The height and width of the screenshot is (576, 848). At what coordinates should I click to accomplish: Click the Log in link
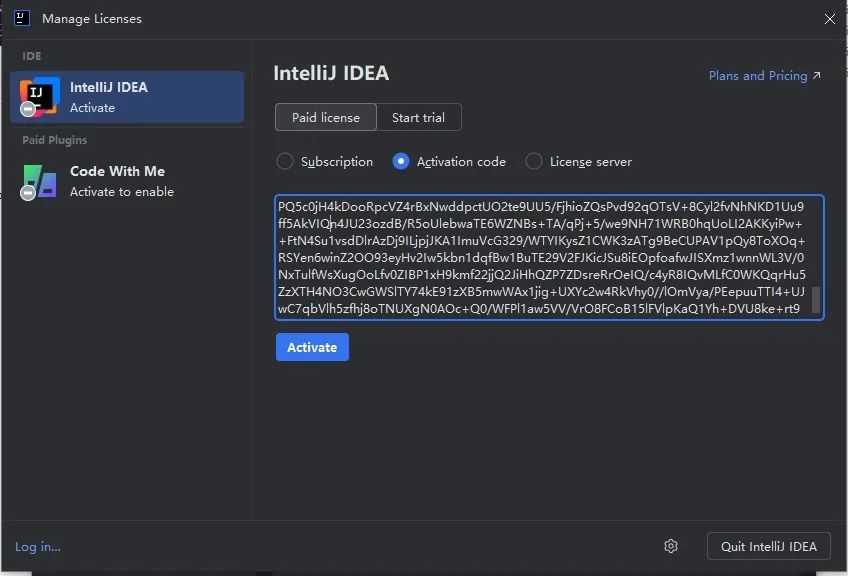click(x=38, y=546)
